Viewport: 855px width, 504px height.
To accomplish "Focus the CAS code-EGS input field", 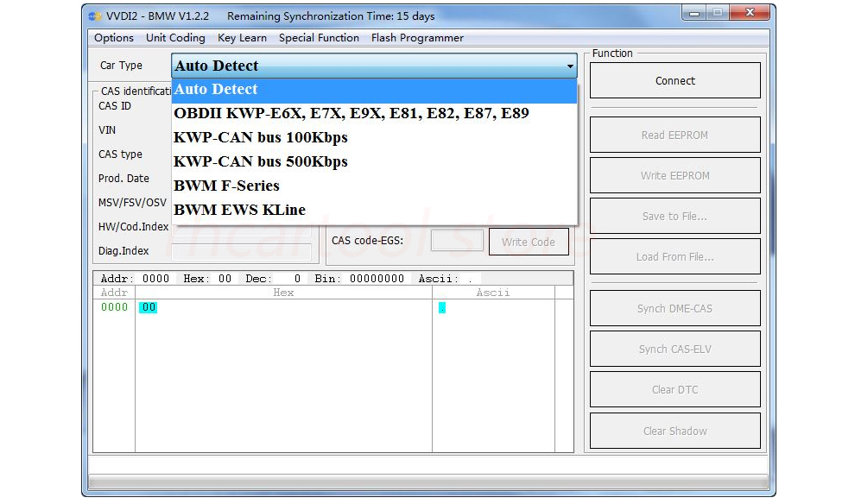I will pyautogui.click(x=457, y=241).
